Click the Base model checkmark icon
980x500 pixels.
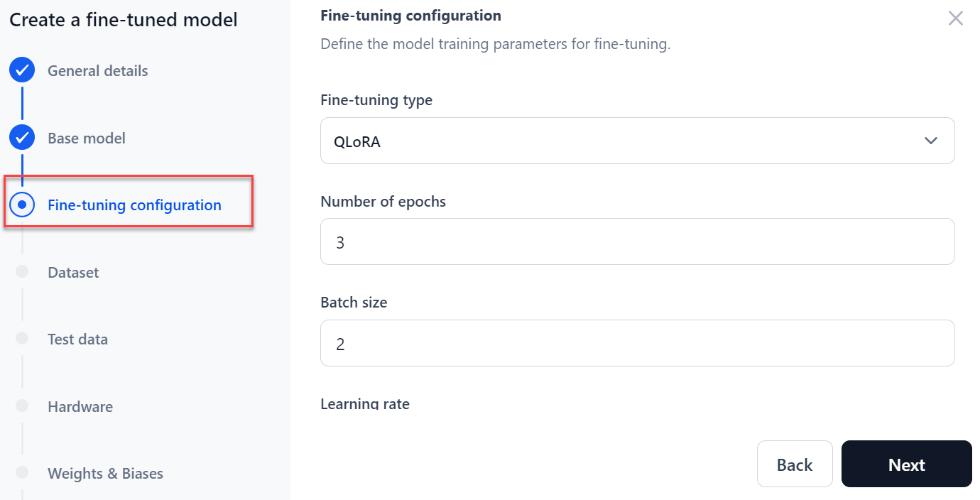pos(22,138)
